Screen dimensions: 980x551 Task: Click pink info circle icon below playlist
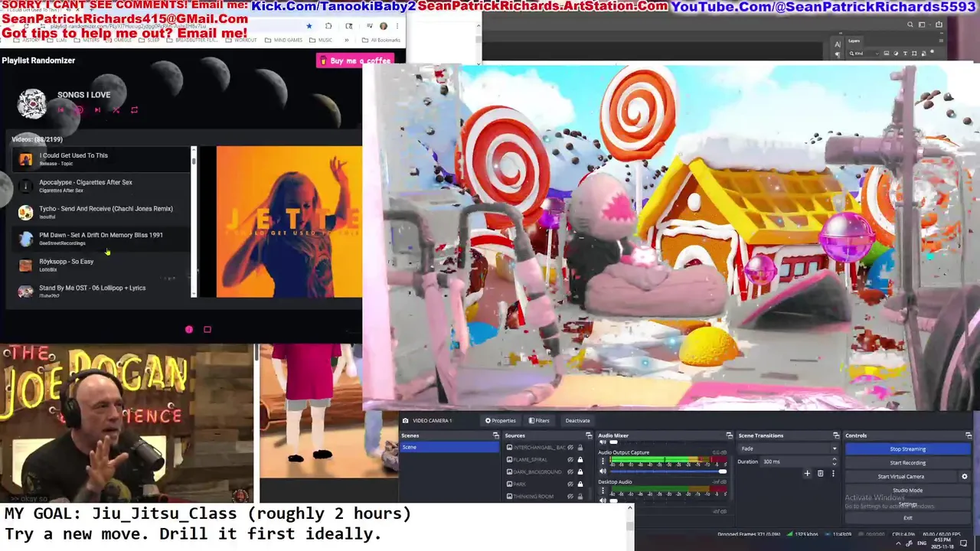pos(189,329)
